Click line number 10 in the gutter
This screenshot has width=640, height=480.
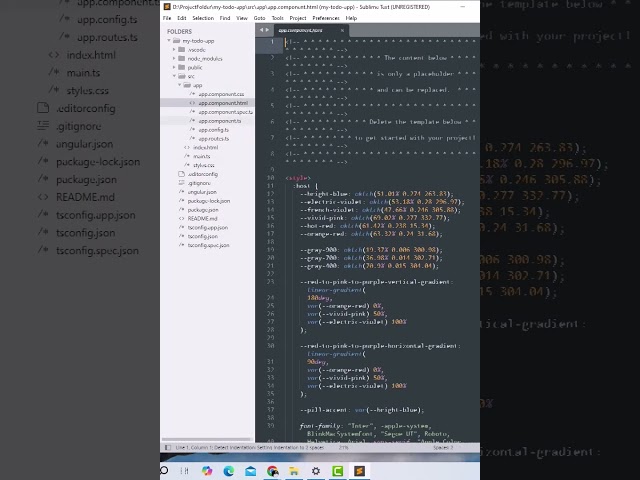tap(270, 178)
